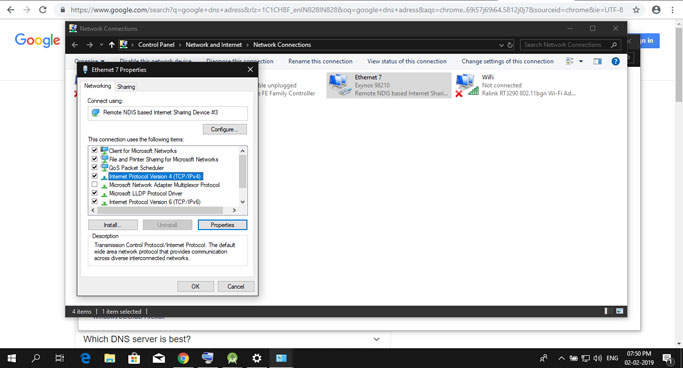This screenshot has height=368, width=683.
Task: Open recent locations dropdown arrow
Action: coord(101,45)
